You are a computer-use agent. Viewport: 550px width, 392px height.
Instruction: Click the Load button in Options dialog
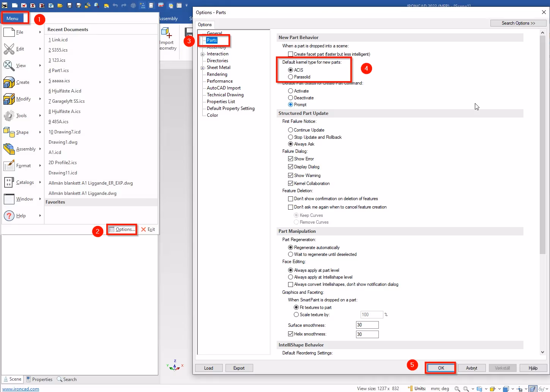pos(208,368)
